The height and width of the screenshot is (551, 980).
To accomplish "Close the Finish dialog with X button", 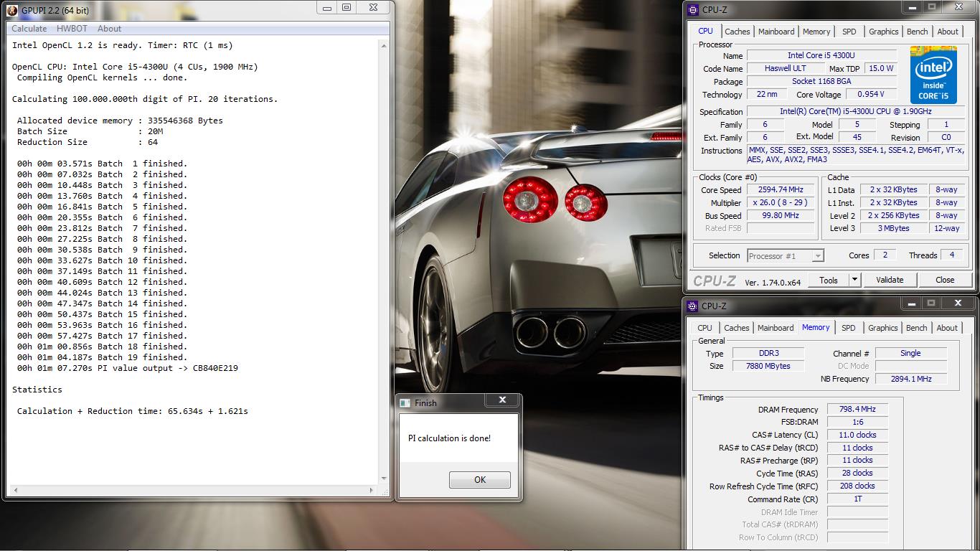I will tap(502, 400).
